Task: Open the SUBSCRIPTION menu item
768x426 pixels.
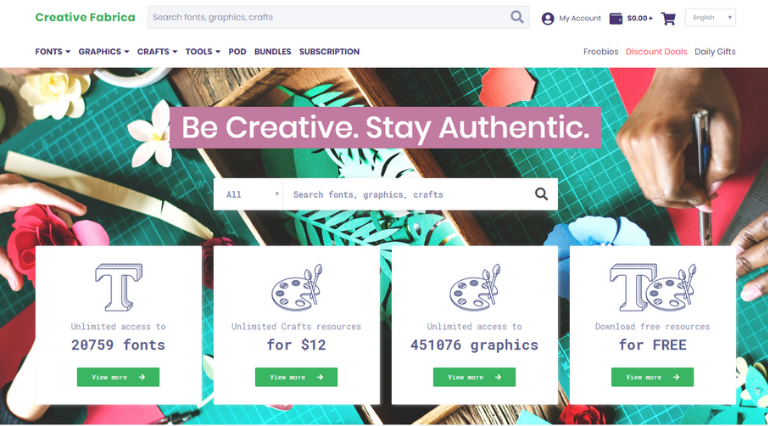Action: pyautogui.click(x=329, y=51)
